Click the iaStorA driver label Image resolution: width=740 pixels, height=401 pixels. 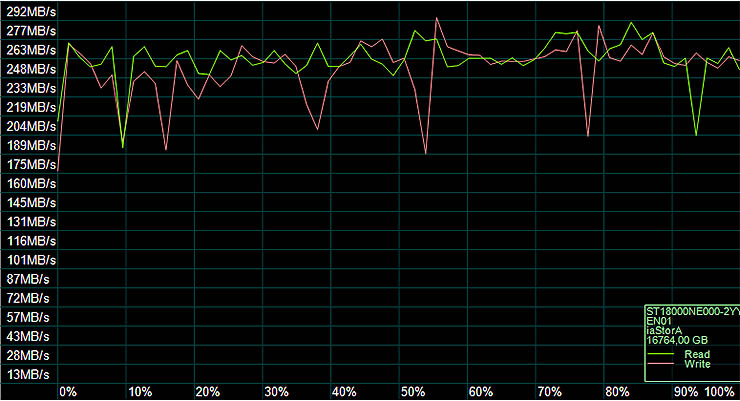point(667,331)
